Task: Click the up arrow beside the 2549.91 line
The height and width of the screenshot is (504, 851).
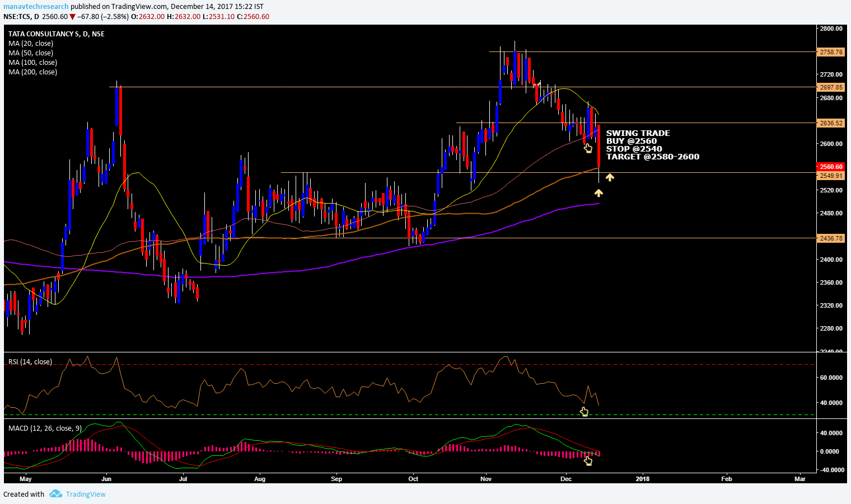Action: (610, 177)
